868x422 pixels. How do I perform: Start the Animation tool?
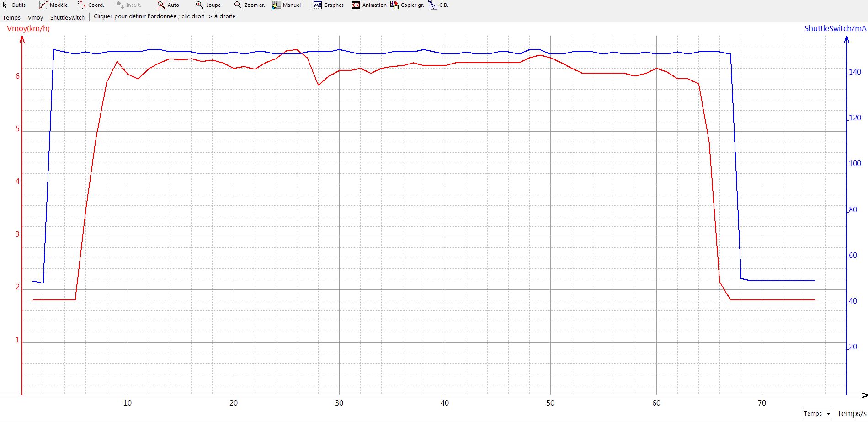369,5
